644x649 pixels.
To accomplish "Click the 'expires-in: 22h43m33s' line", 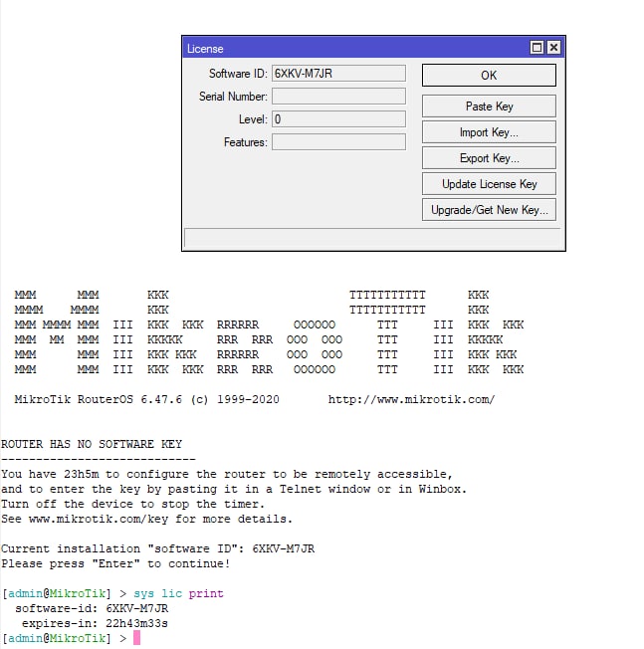I will [x=95, y=623].
